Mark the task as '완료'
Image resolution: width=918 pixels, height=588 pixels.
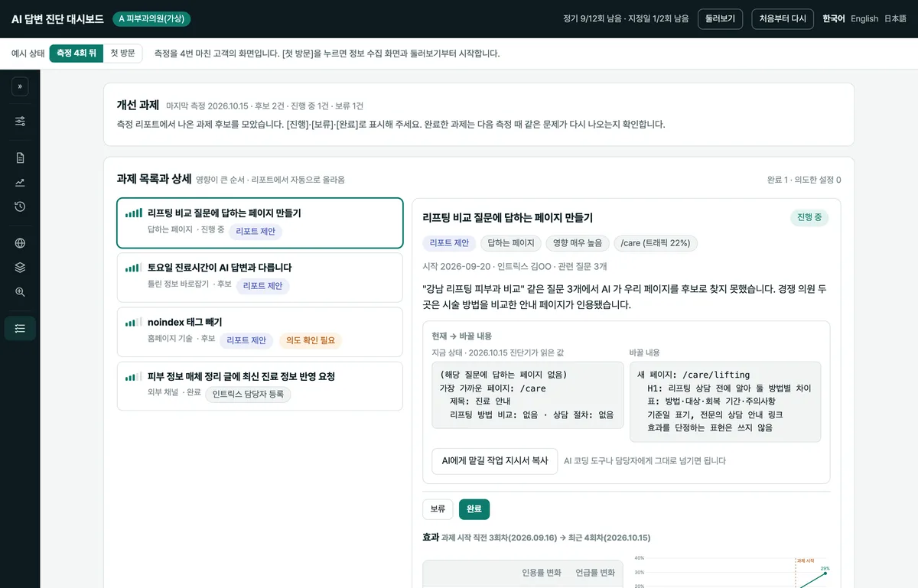[474, 509]
